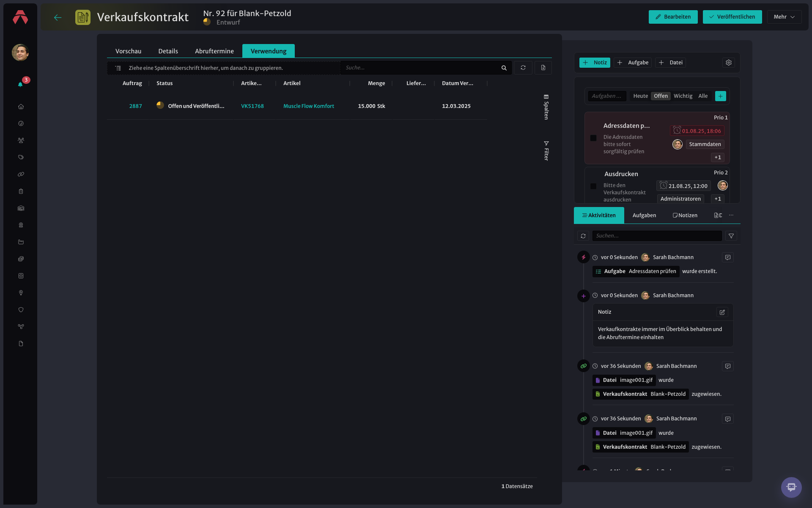Click the export file icon above table

(x=543, y=68)
